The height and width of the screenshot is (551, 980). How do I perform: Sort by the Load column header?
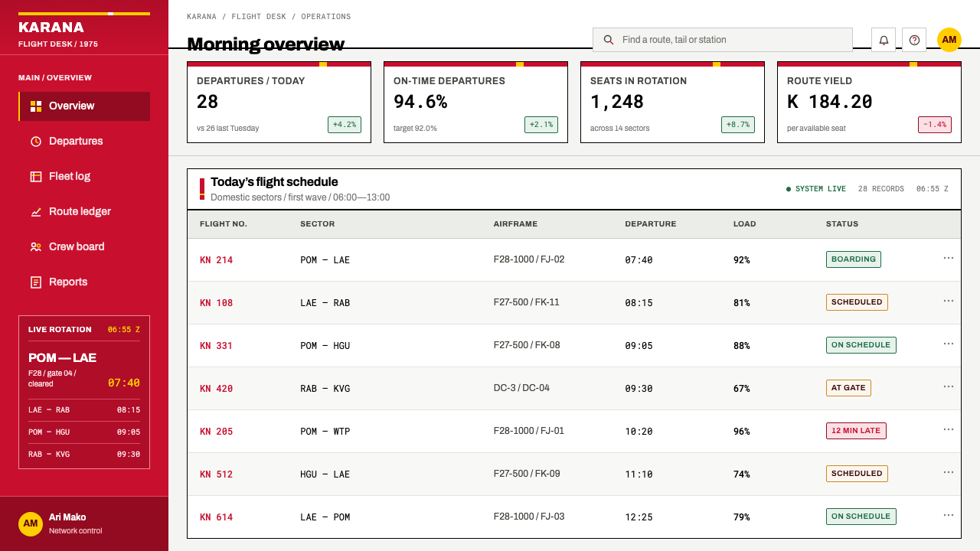pos(744,224)
